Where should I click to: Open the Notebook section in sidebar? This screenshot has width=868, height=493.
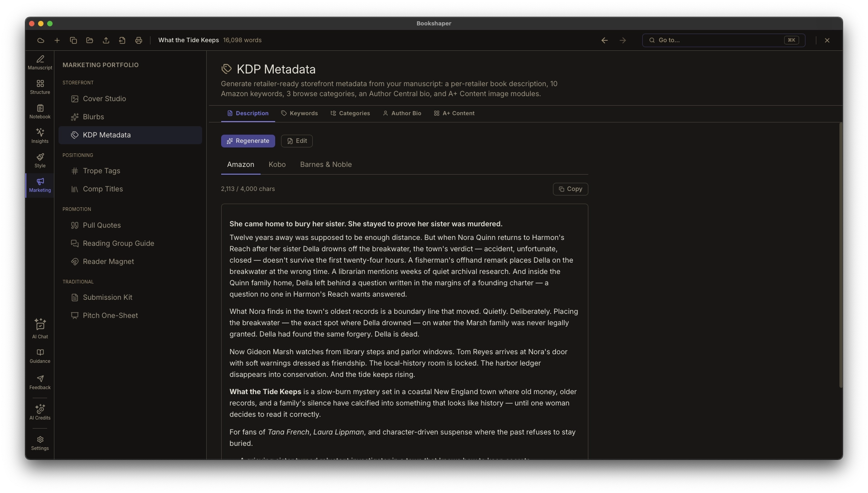(x=40, y=112)
